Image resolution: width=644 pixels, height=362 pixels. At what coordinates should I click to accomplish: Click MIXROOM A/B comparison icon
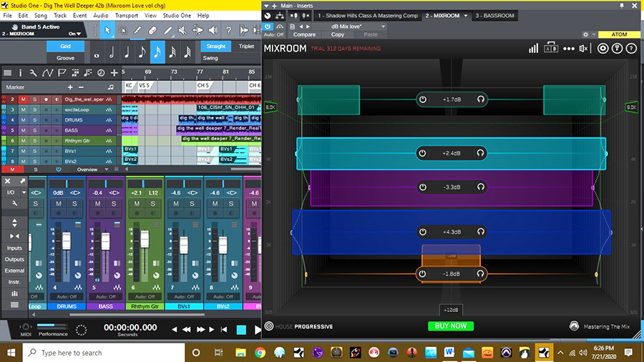551,49
